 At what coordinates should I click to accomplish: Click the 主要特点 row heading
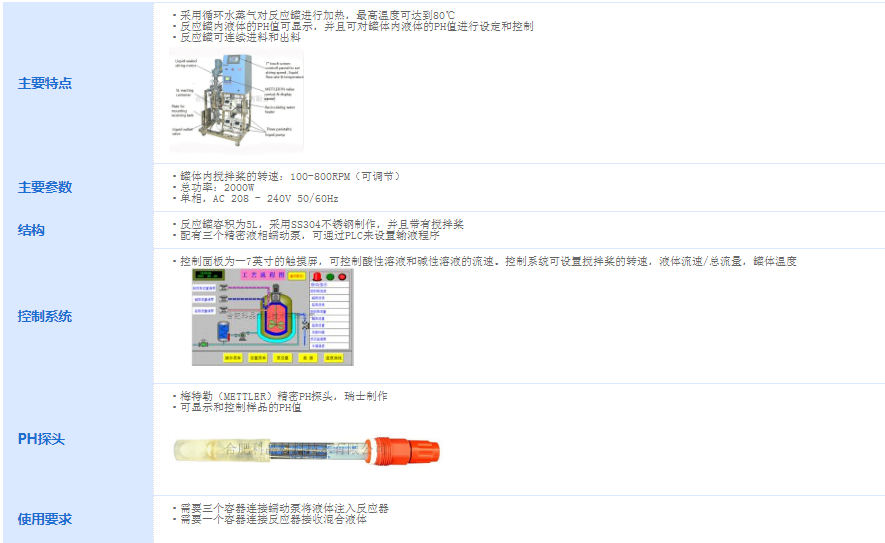(45, 83)
